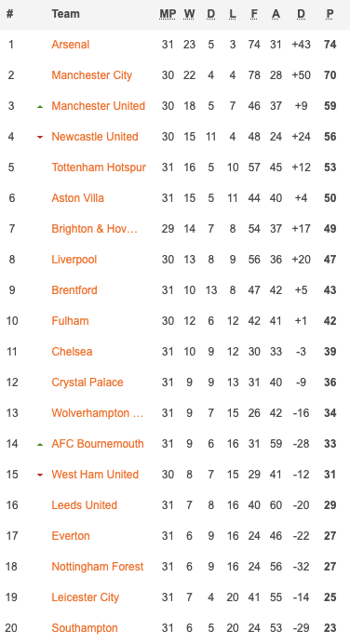
Task: Open the Chelsea team link
Action: pyautogui.click(x=72, y=352)
